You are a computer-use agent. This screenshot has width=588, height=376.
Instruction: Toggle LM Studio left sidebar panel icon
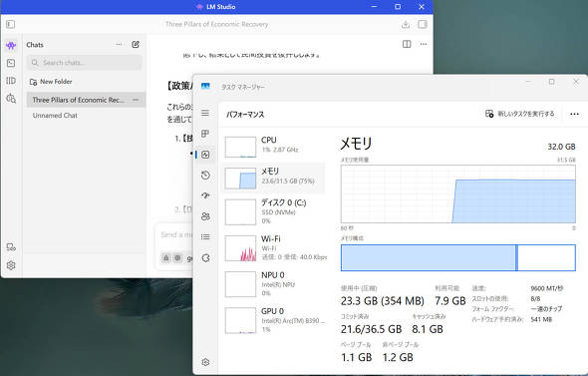click(11, 24)
